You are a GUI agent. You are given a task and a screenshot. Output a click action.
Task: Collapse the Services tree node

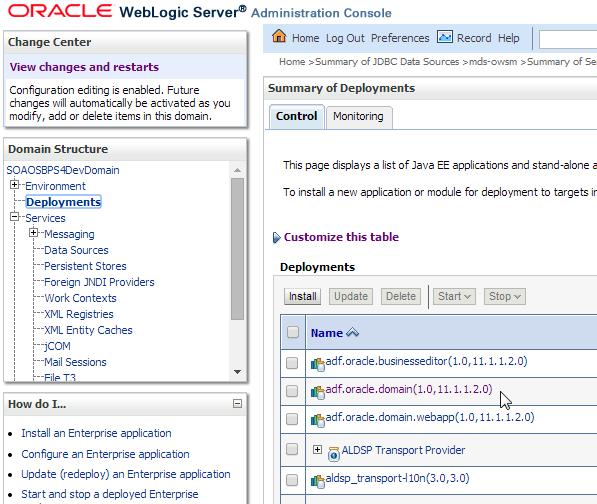tap(14, 217)
